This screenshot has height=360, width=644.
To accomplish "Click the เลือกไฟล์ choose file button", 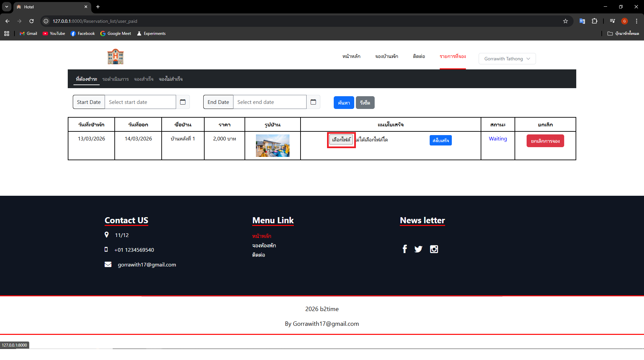I will pos(341,140).
